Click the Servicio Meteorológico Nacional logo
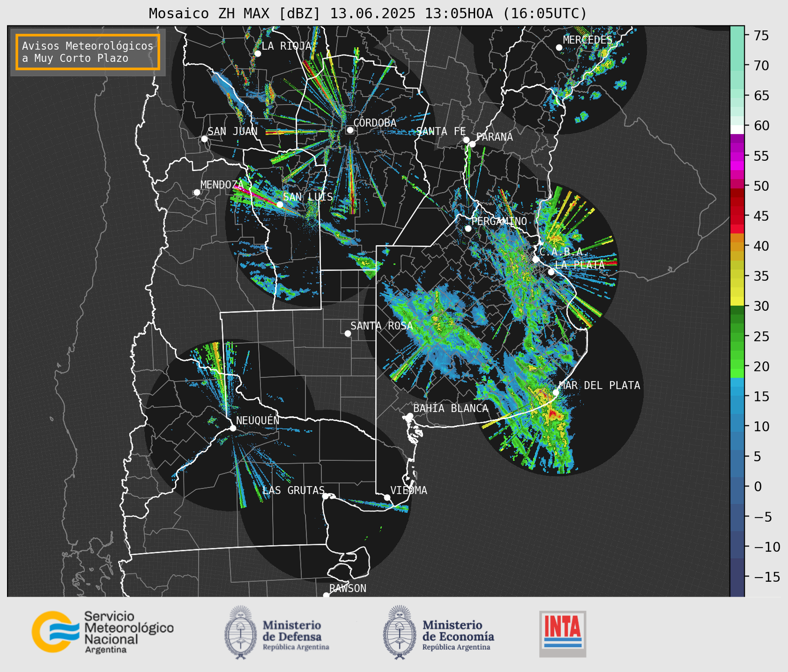 coord(102,632)
